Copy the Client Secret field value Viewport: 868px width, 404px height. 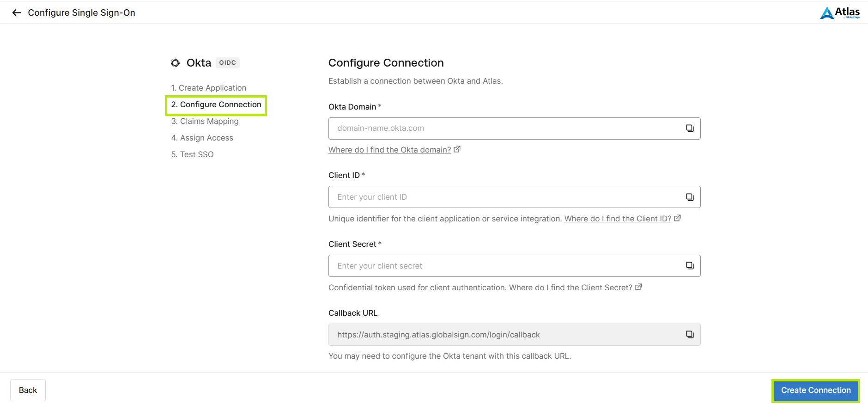tap(690, 266)
